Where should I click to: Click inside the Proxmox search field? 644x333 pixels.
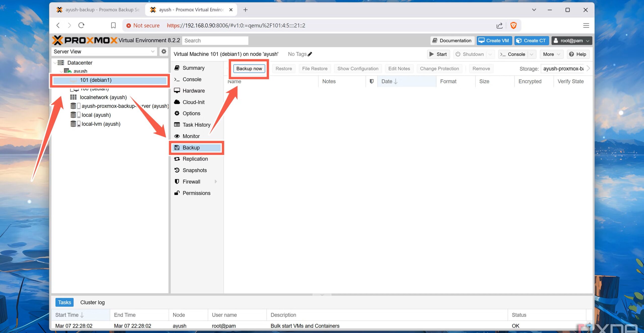click(215, 40)
